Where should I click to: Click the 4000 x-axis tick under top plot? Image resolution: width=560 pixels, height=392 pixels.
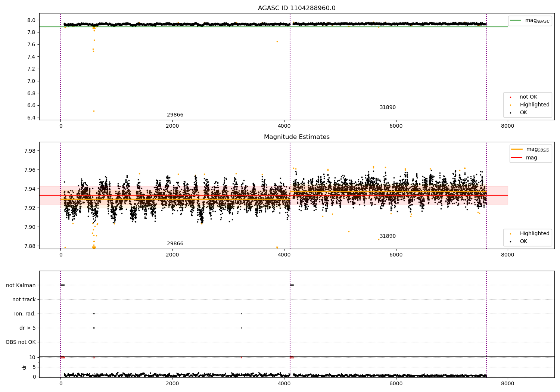pyautogui.click(x=284, y=126)
